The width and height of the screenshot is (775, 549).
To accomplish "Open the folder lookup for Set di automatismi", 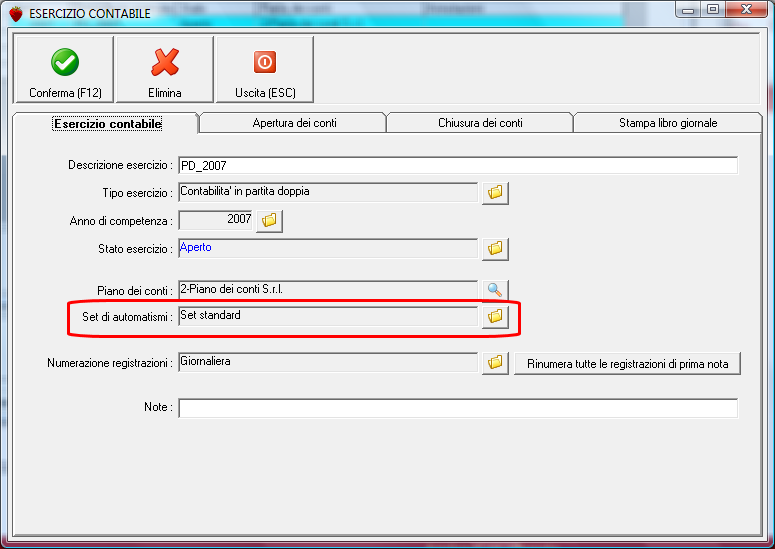I will [x=495, y=316].
